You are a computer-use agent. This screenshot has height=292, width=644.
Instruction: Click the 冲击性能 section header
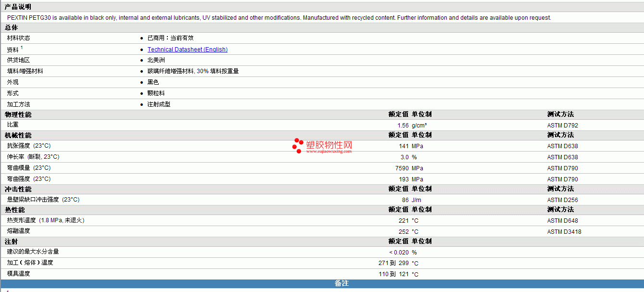click(x=18, y=189)
